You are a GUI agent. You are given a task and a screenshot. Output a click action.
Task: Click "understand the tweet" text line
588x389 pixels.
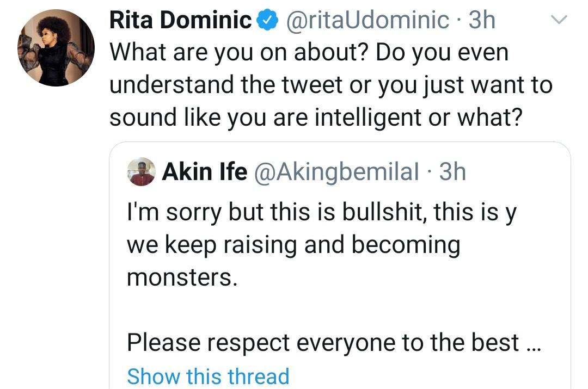(330, 85)
